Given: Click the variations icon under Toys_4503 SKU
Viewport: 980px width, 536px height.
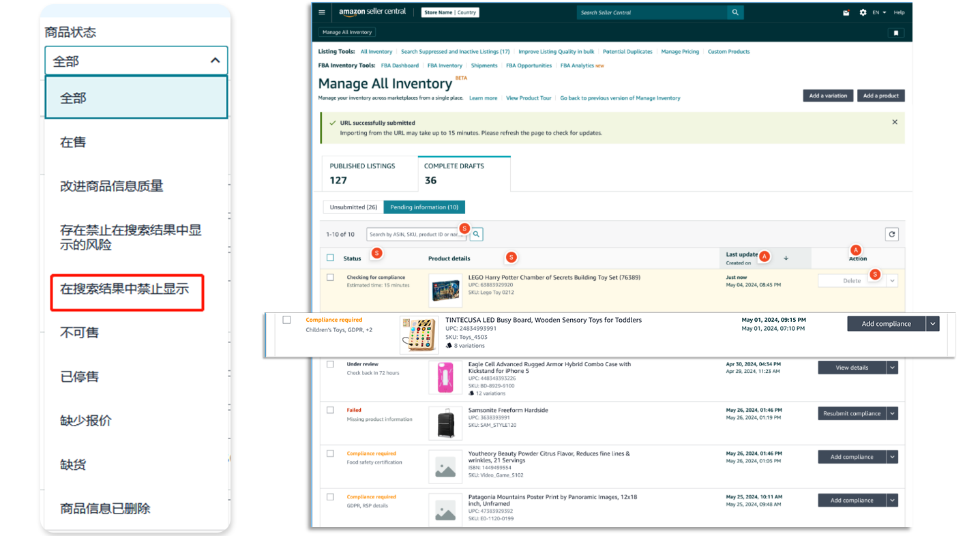Looking at the screenshot, I should [449, 346].
